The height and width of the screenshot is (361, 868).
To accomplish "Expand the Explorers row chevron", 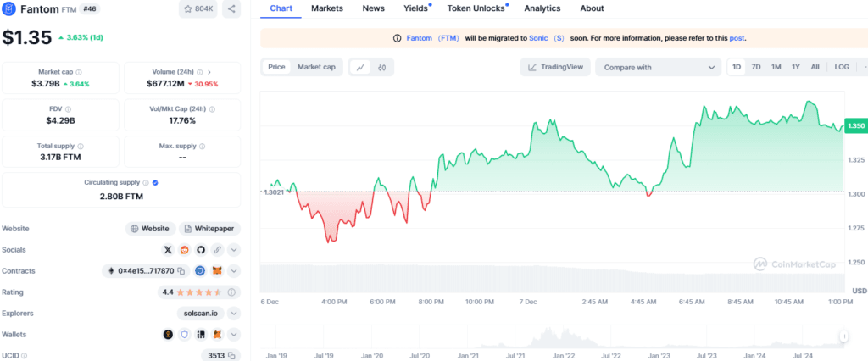I will point(234,313).
